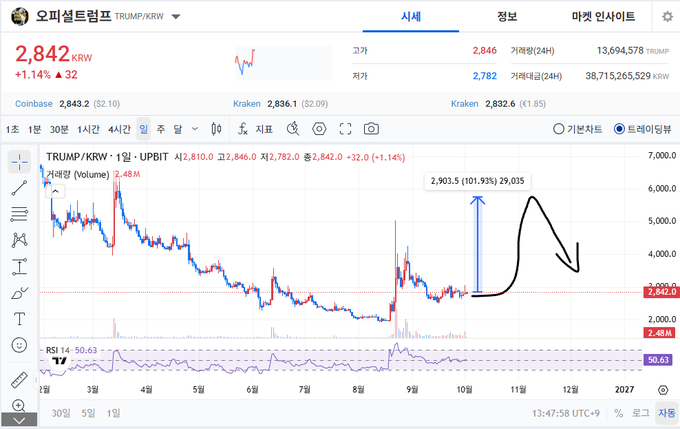Viewport: 680px width, 429px height.
Task: Open the TRUMP/KRW market dropdown arrow
Action: tap(176, 17)
